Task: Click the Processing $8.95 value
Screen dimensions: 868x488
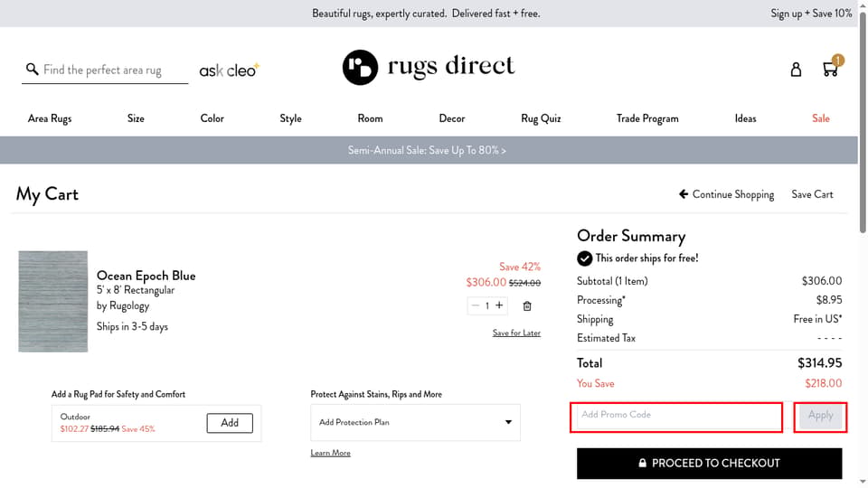Action: [x=829, y=300]
